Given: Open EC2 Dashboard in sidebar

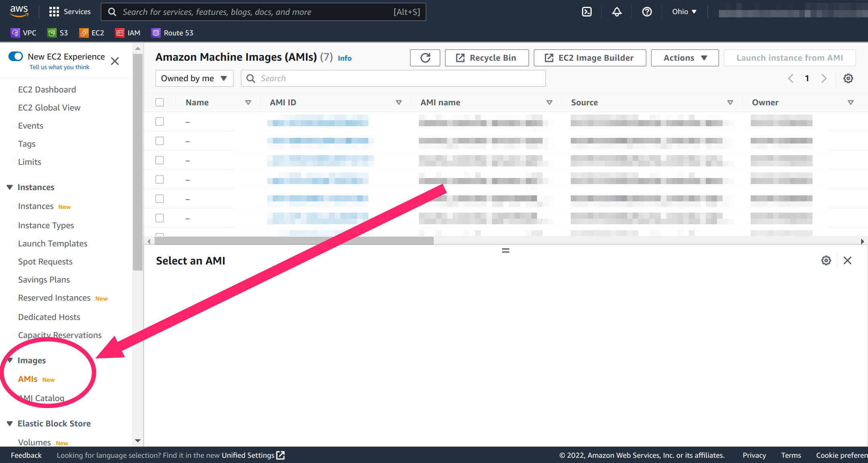Looking at the screenshot, I should coord(47,90).
